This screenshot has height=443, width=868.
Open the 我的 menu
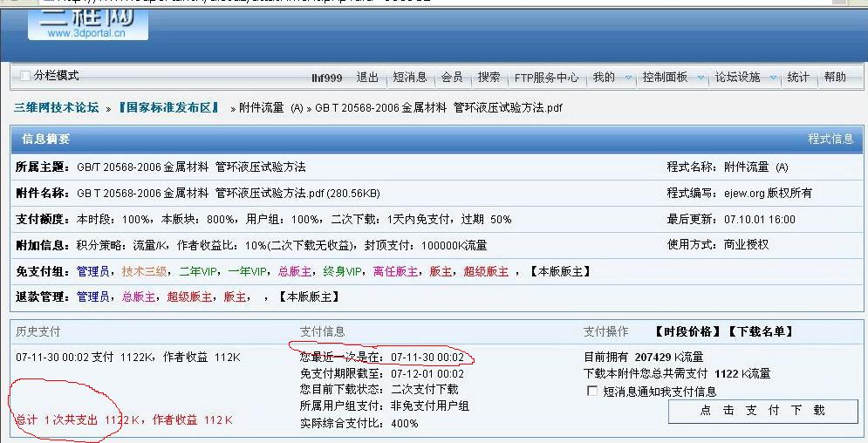604,78
